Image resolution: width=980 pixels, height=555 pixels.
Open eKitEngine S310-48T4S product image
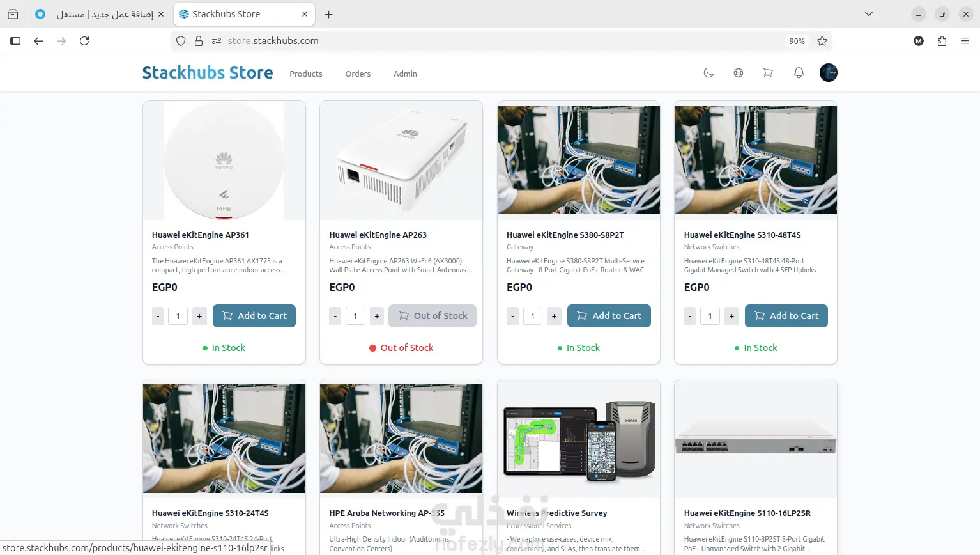756,160
